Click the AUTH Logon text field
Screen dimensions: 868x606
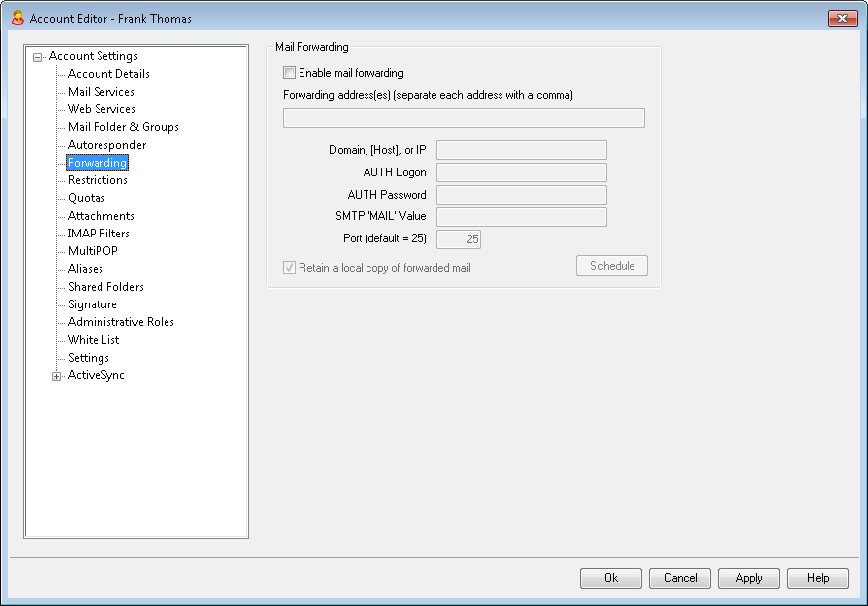coord(521,172)
